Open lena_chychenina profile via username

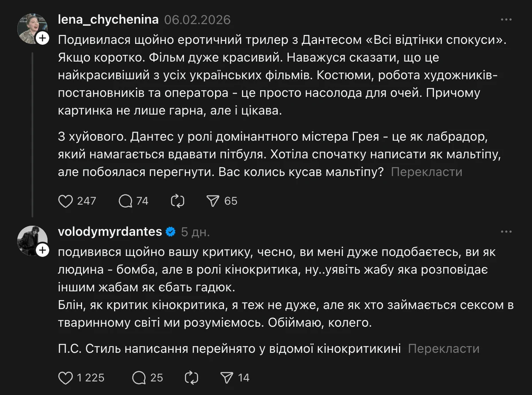pyautogui.click(x=108, y=20)
